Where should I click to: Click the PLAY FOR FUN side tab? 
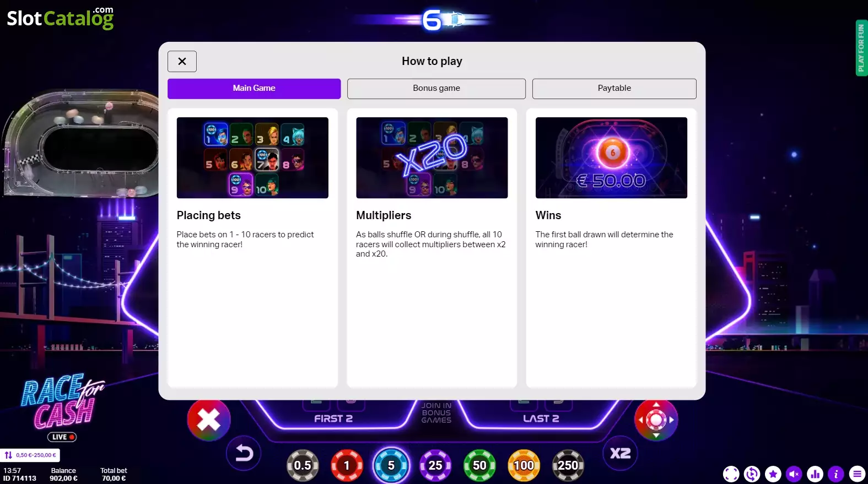861,48
